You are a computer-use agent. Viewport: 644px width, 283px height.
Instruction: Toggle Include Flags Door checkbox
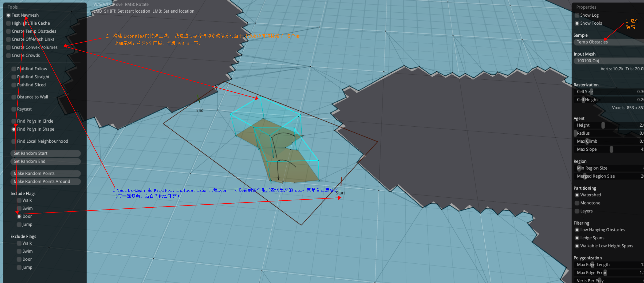(19, 216)
